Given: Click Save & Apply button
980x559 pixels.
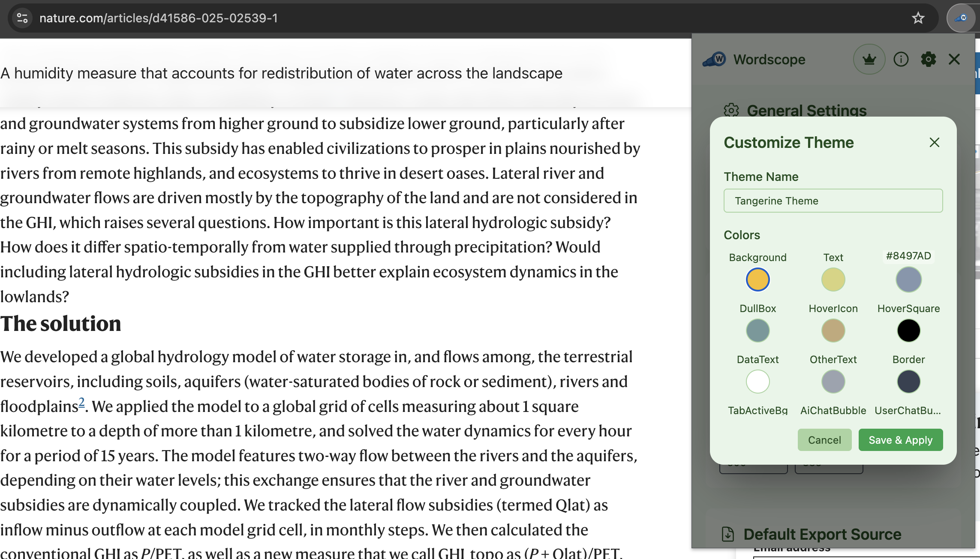Looking at the screenshot, I should (900, 440).
